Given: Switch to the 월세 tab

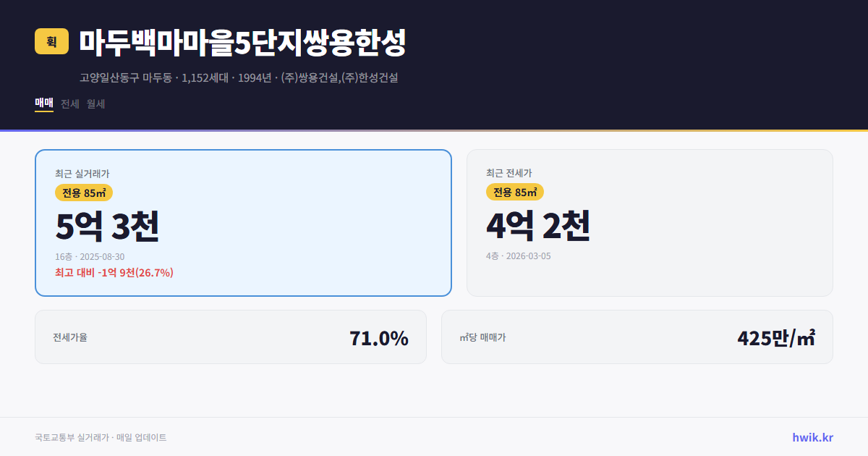Looking at the screenshot, I should click(95, 104).
